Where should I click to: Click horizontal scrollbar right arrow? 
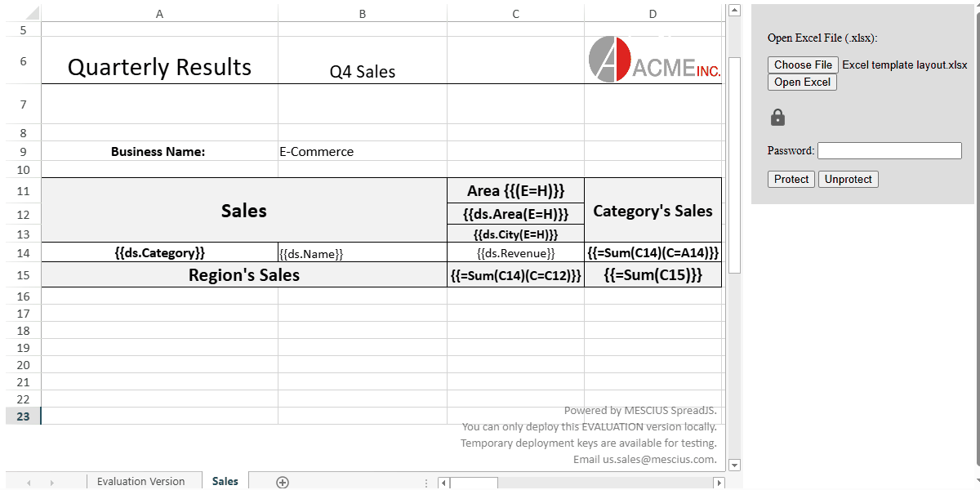coord(719,483)
